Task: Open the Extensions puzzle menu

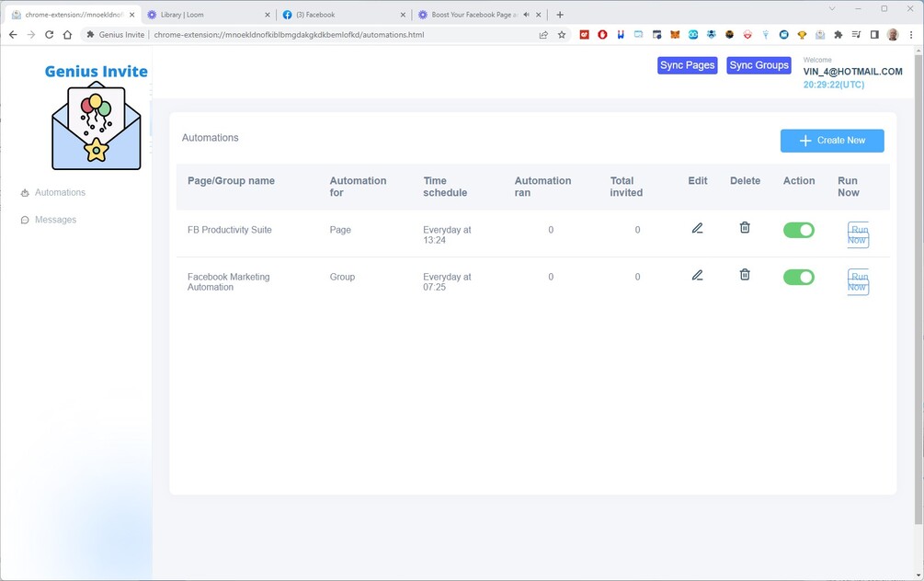Action: pos(838,35)
